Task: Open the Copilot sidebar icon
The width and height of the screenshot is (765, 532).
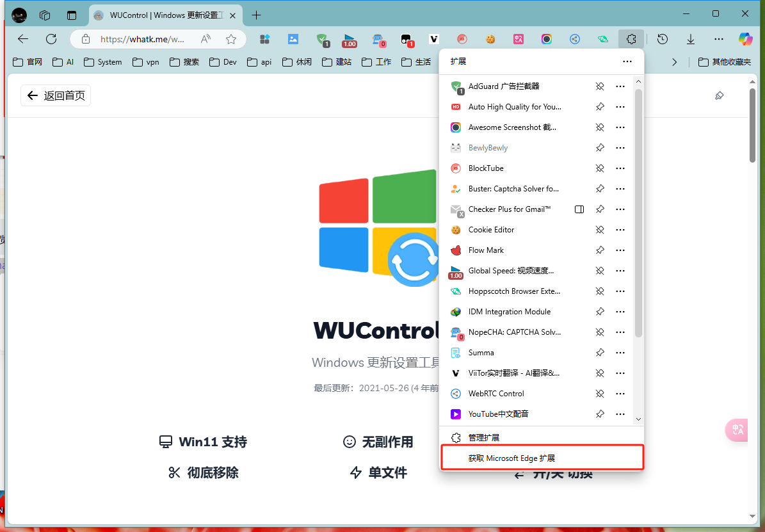Action: point(746,39)
